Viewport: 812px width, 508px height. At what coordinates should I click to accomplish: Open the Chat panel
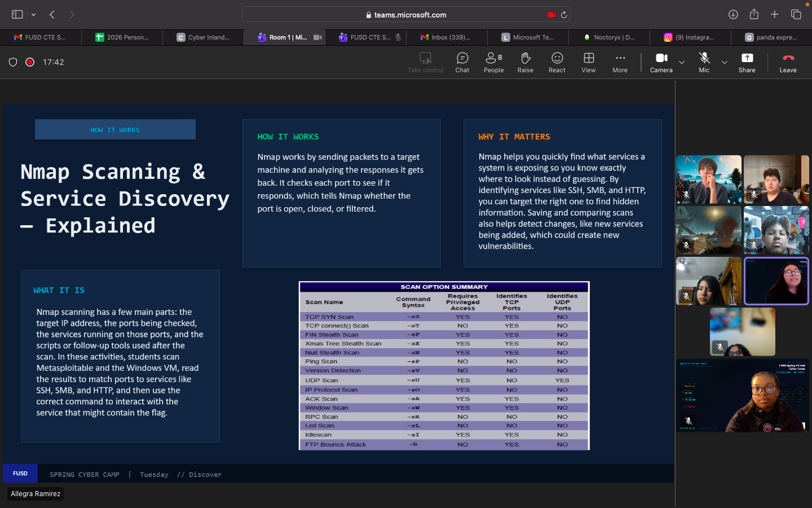pos(462,62)
